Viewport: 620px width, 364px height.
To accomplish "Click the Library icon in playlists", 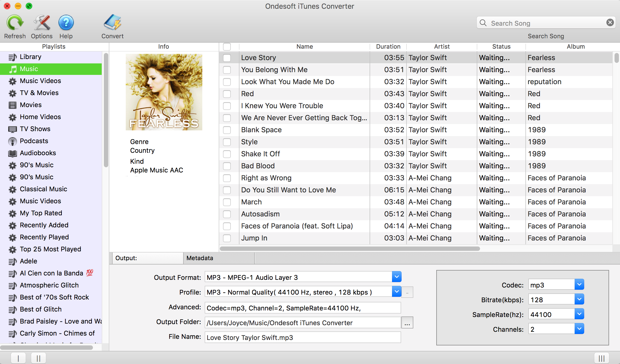I will (11, 57).
